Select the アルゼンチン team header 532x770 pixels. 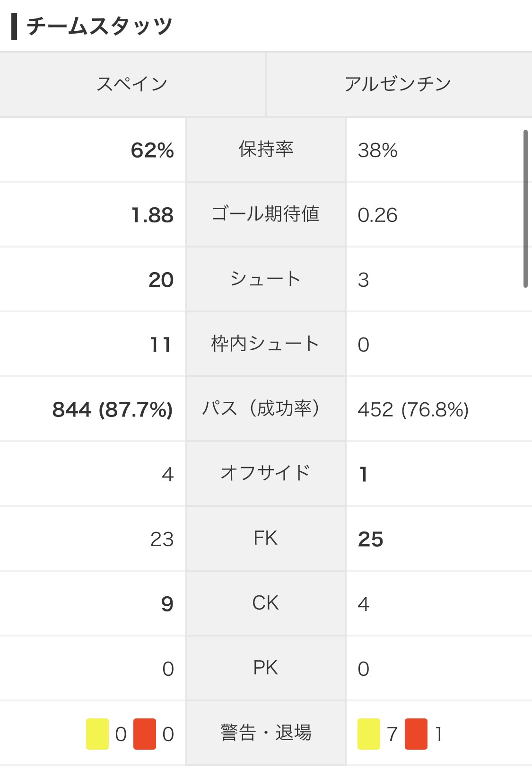pyautogui.click(x=399, y=84)
